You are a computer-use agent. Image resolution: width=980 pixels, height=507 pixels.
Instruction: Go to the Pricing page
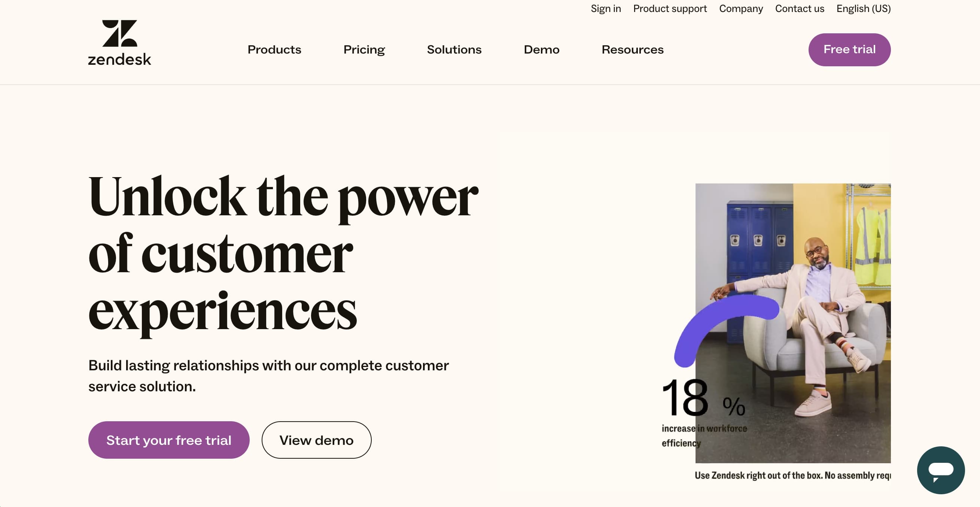pos(364,49)
